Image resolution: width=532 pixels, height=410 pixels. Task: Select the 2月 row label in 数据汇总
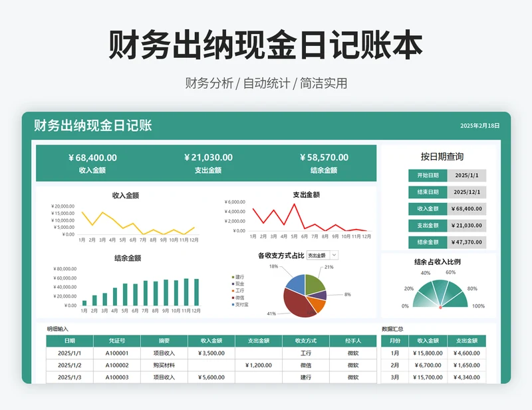pyautogui.click(x=395, y=365)
